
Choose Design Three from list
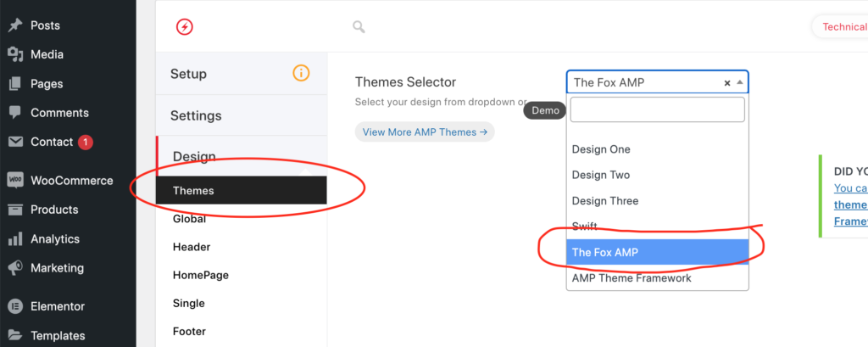[x=658, y=201]
